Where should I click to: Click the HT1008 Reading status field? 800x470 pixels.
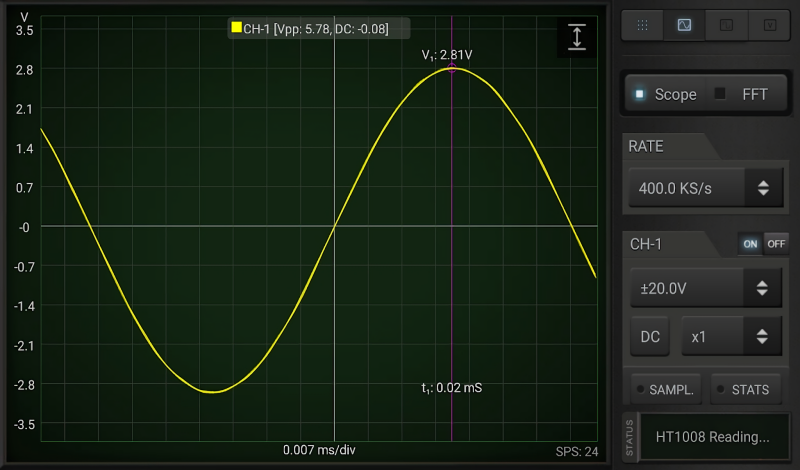[714, 437]
